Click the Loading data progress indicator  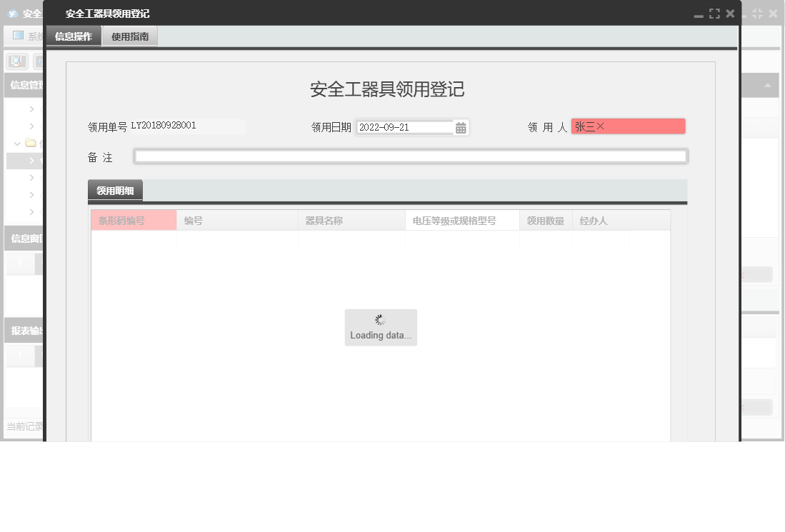coord(381,327)
